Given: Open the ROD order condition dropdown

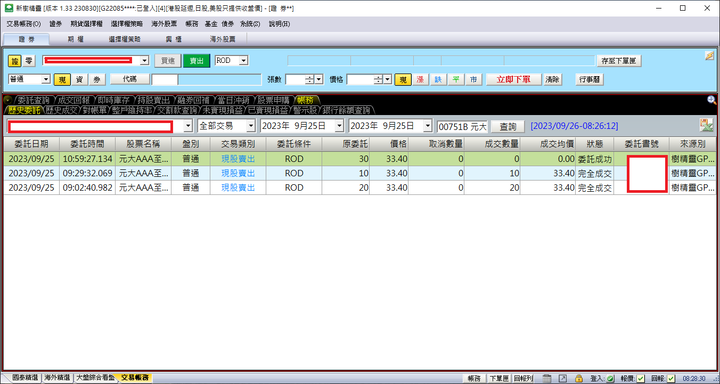Looking at the screenshot, I should [243, 61].
